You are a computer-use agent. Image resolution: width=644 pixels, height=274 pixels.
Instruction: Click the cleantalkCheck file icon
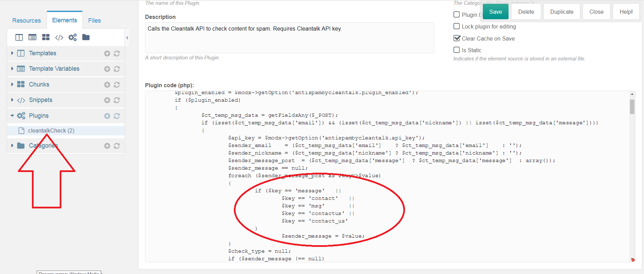(x=21, y=130)
